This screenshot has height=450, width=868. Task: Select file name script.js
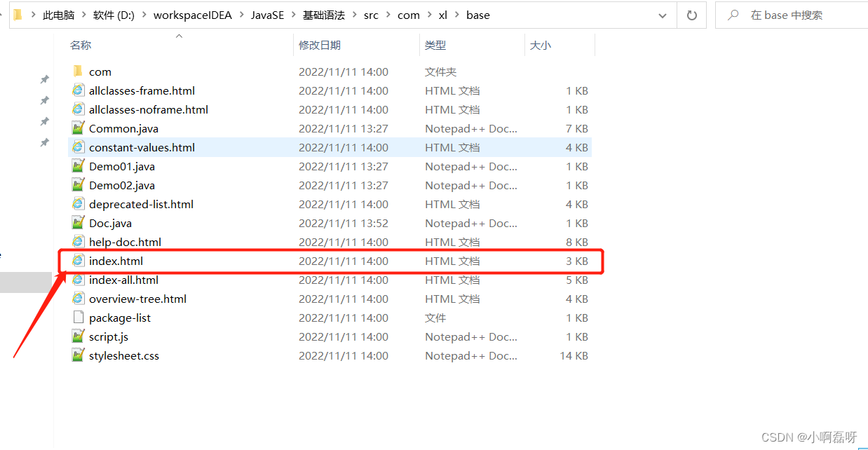point(109,336)
